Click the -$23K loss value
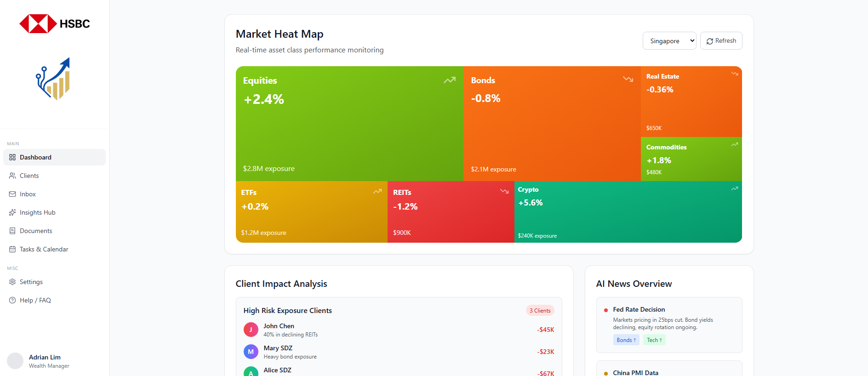Image resolution: width=868 pixels, height=376 pixels. coord(546,352)
